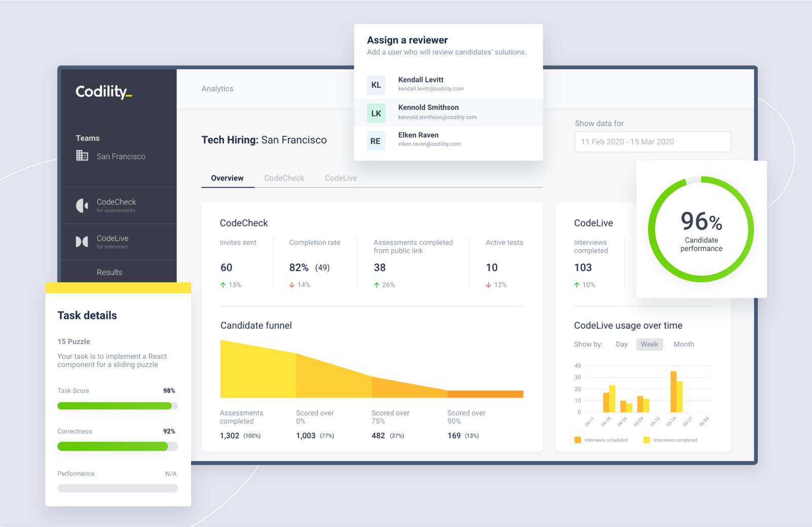This screenshot has height=527, width=812.
Task: Click the tallest bar near 05-19
Action: 673,391
